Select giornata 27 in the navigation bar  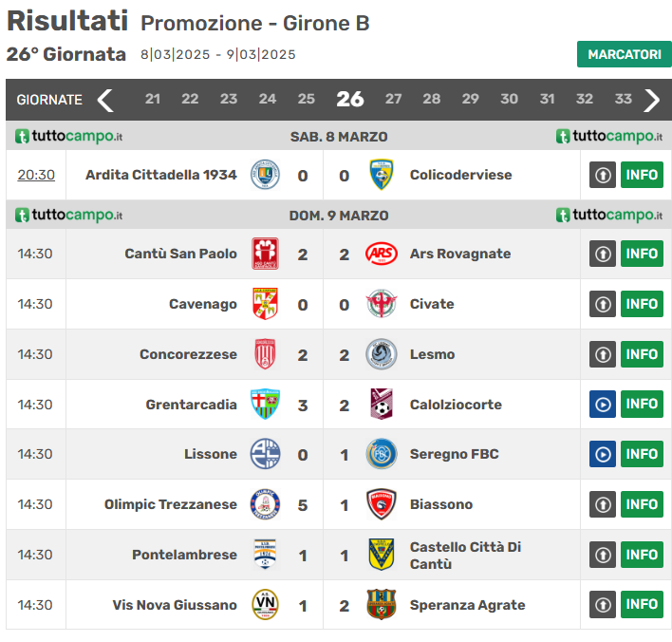tap(393, 99)
